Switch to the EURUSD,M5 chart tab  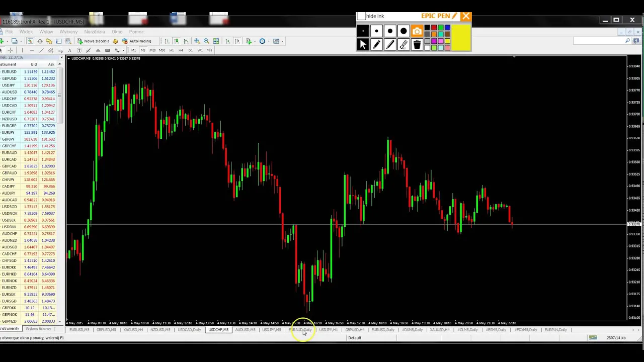pos(79,330)
